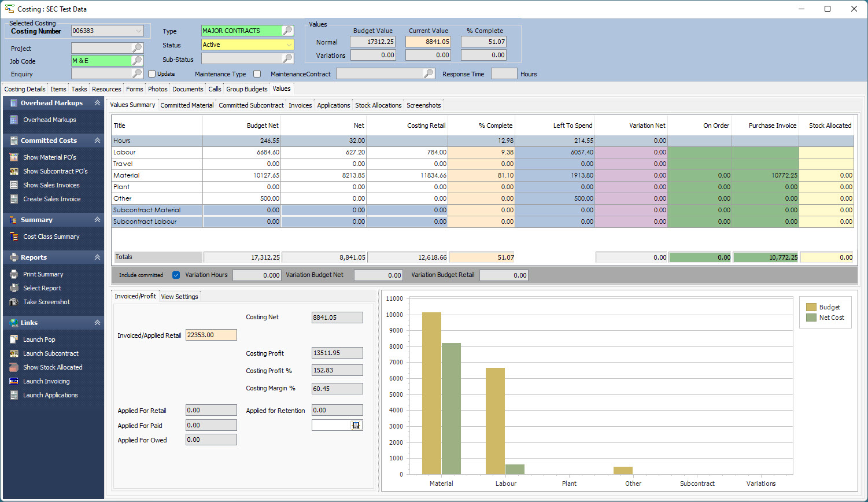Click the Cost Class Summary icon
Viewport: 868px width, 502px height.
(x=14, y=237)
